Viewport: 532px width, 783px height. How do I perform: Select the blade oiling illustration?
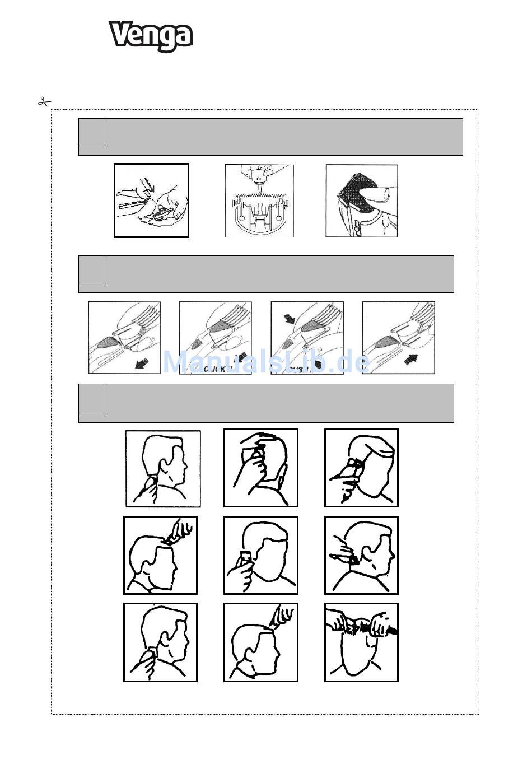259,201
